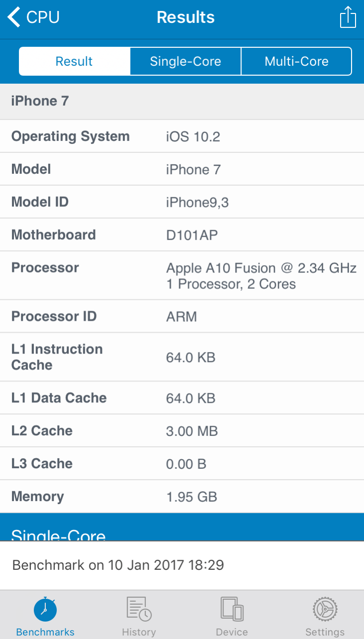The height and width of the screenshot is (639, 364).
Task: Tap the back chevron next to CPU
Action: click(x=13, y=17)
